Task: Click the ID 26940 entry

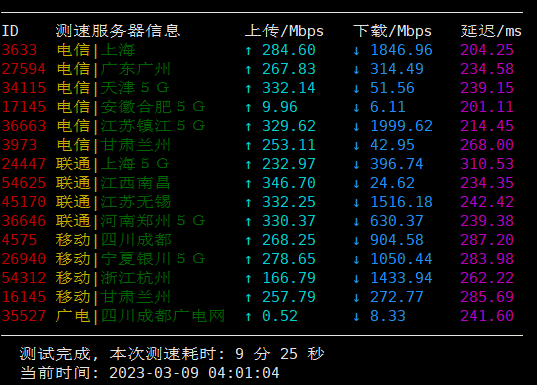Action: (x=24, y=259)
